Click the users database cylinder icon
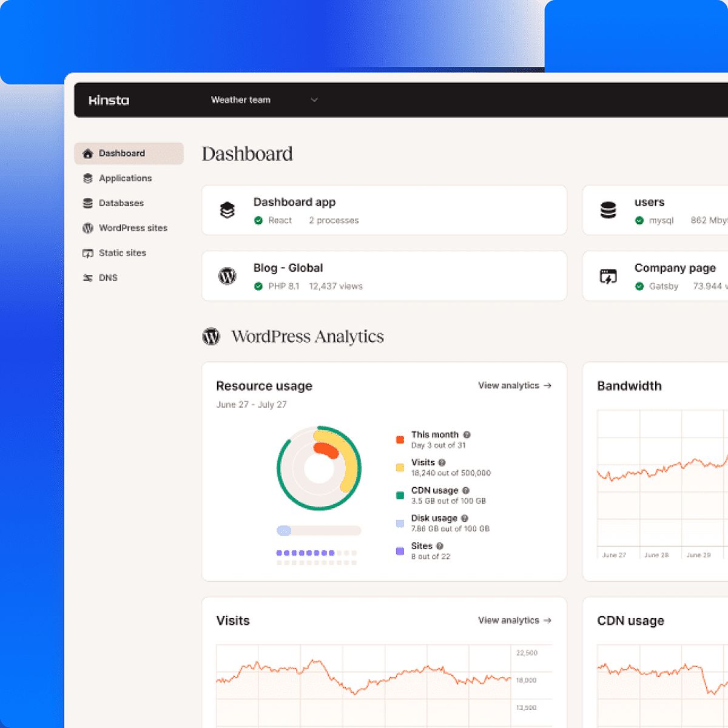728x728 pixels. pos(608,210)
